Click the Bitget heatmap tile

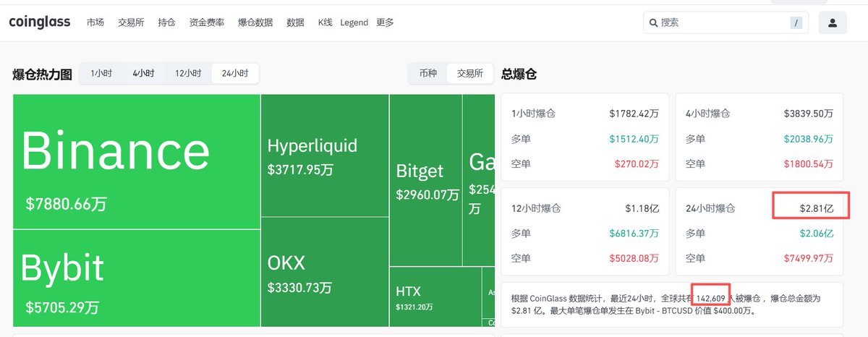pos(426,180)
